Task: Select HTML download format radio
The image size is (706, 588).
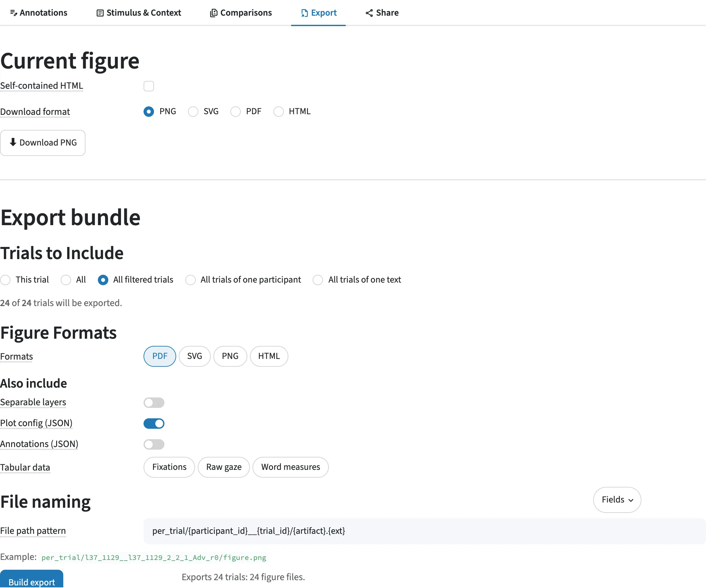Action: pyautogui.click(x=278, y=111)
